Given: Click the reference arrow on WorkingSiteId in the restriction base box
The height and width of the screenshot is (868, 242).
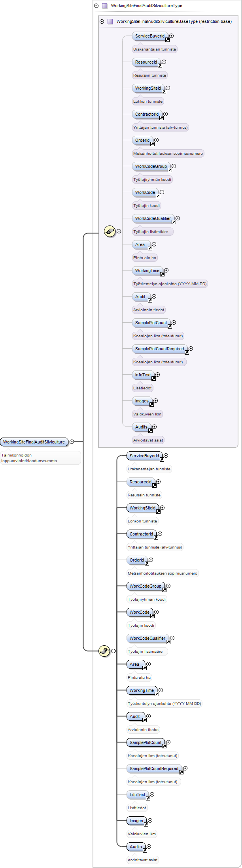Looking at the screenshot, I should coord(164,92).
